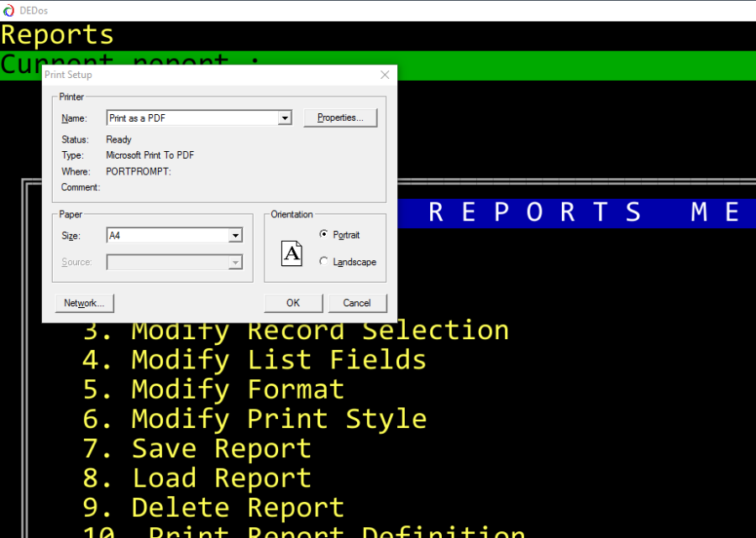Cancel the Print Setup dialog
Viewport: 756px width, 538px height.
[356, 303]
